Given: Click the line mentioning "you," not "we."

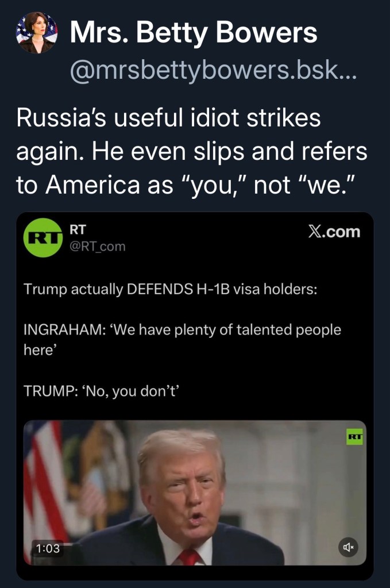Looking at the screenshot, I should 186,185.
